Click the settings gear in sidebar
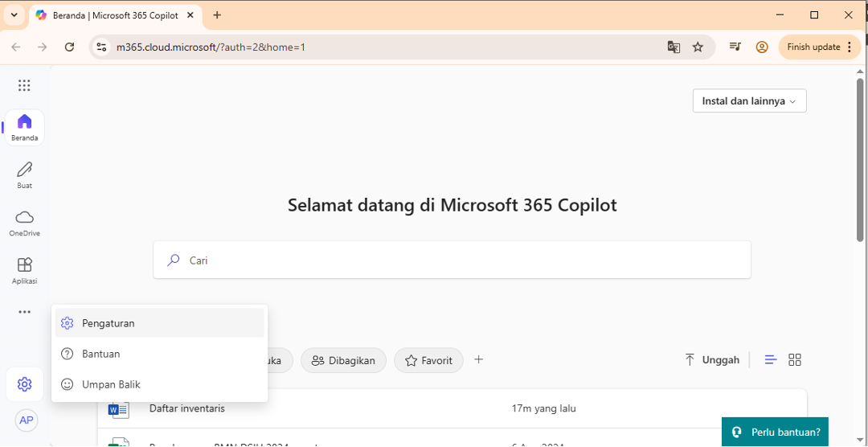Screen dimensions: 868x447 pyautogui.click(x=24, y=384)
